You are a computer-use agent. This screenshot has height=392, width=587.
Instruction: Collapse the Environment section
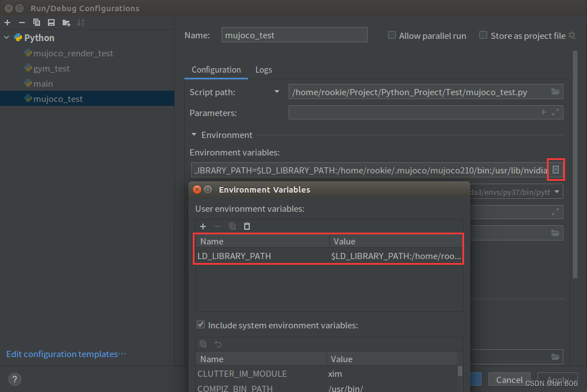click(194, 135)
